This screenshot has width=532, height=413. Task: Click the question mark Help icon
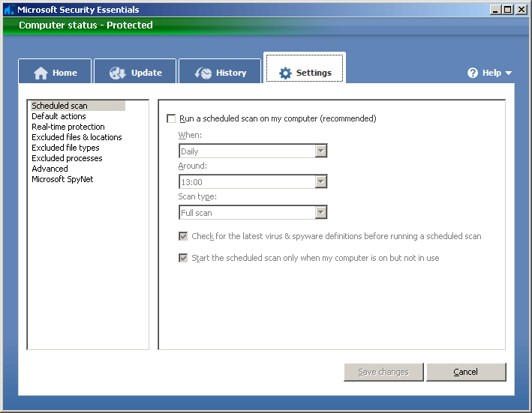click(x=472, y=73)
